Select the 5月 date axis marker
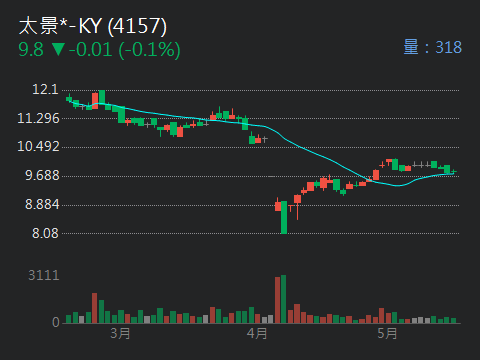The height and width of the screenshot is (360, 480). pyautogui.click(x=387, y=333)
